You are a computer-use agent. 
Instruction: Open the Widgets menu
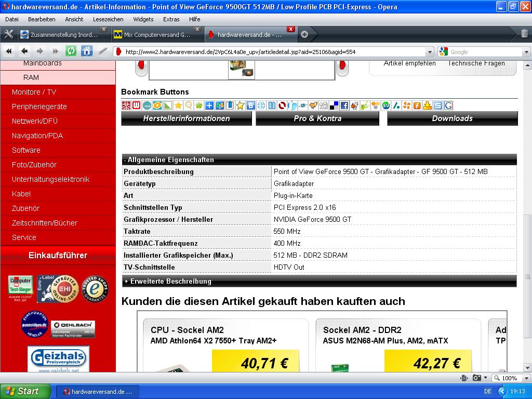point(143,19)
